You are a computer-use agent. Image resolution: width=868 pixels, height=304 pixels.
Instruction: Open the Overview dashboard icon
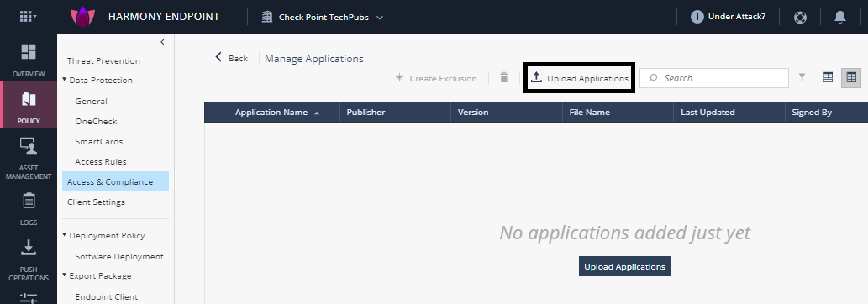click(x=29, y=51)
